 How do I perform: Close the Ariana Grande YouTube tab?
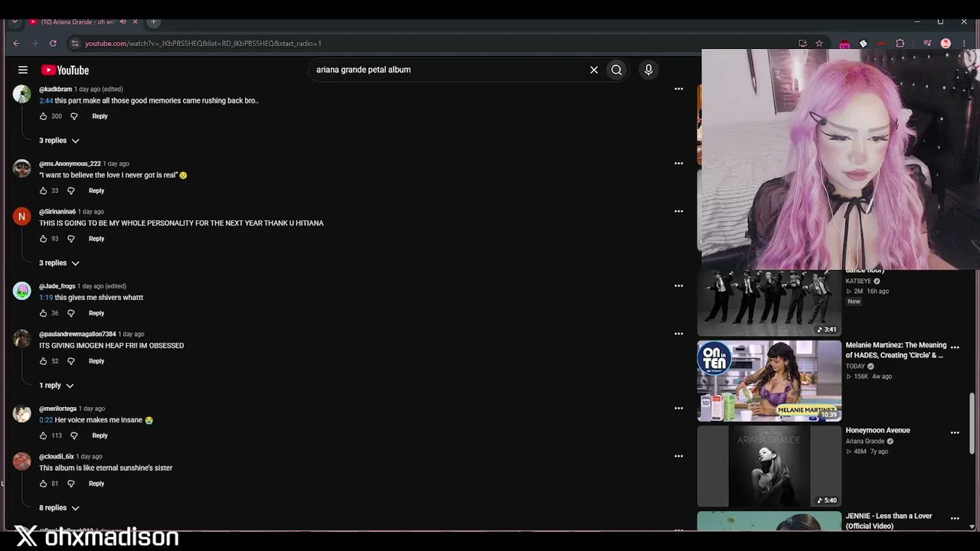(136, 21)
